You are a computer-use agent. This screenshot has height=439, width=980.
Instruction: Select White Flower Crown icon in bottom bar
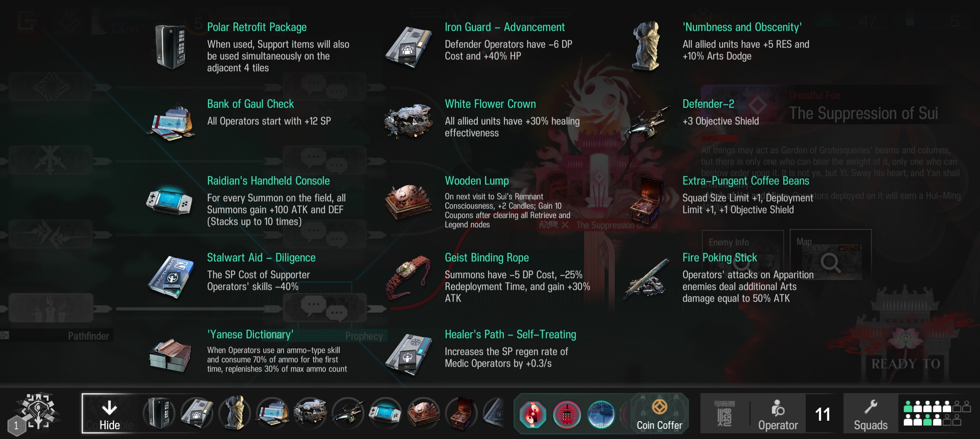click(x=310, y=413)
